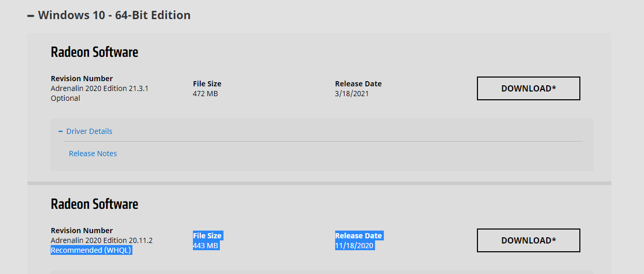Click the 3/18/2021 release date
The width and height of the screenshot is (644, 274).
352,94
